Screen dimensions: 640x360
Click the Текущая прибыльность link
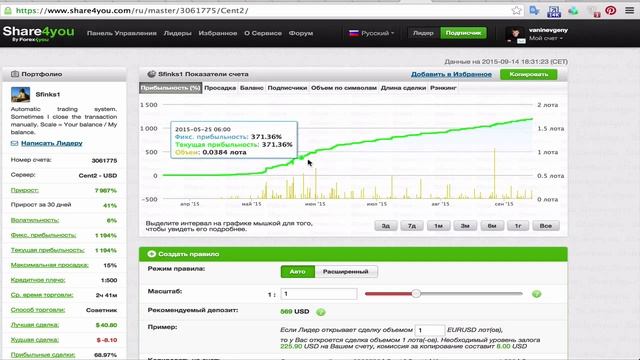pyautogui.click(x=47, y=250)
